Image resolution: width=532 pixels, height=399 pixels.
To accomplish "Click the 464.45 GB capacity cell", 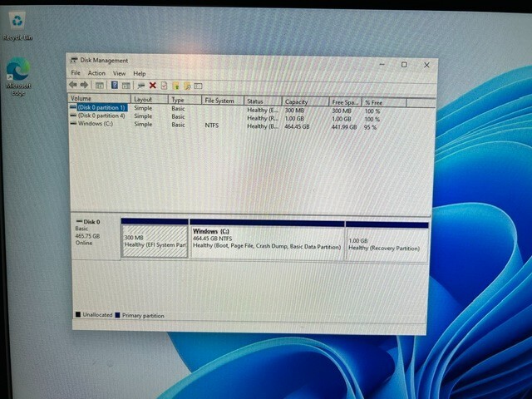I will coord(297,126).
